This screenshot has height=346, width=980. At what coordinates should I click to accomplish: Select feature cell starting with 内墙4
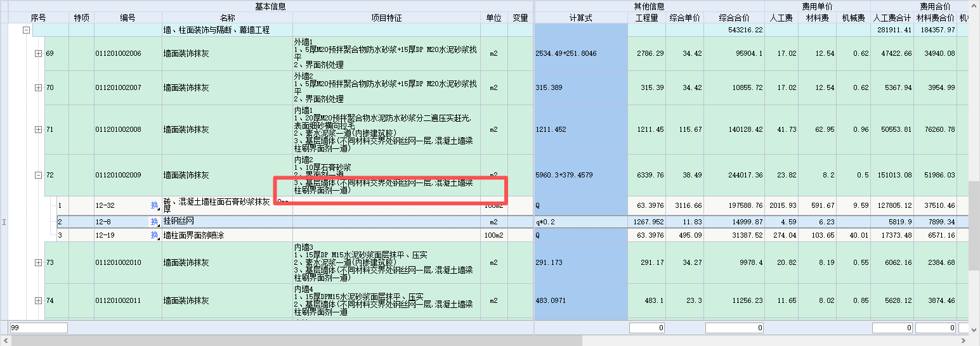(x=386, y=300)
